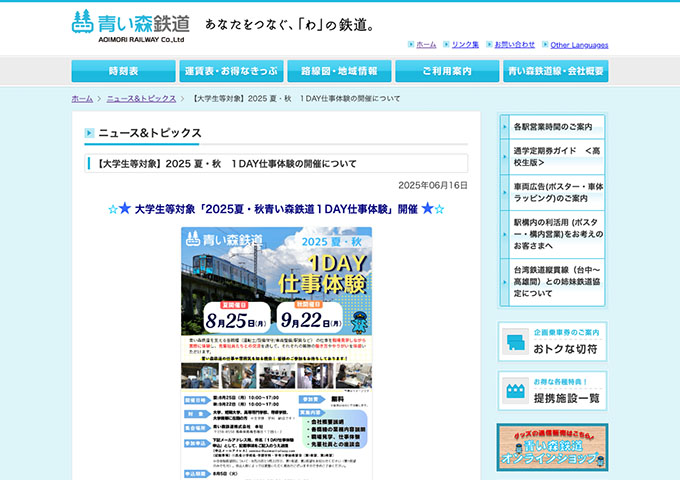Click the arrow bullet beside 各駅営業時間のご案内
680x480 pixels.
pyautogui.click(x=505, y=127)
